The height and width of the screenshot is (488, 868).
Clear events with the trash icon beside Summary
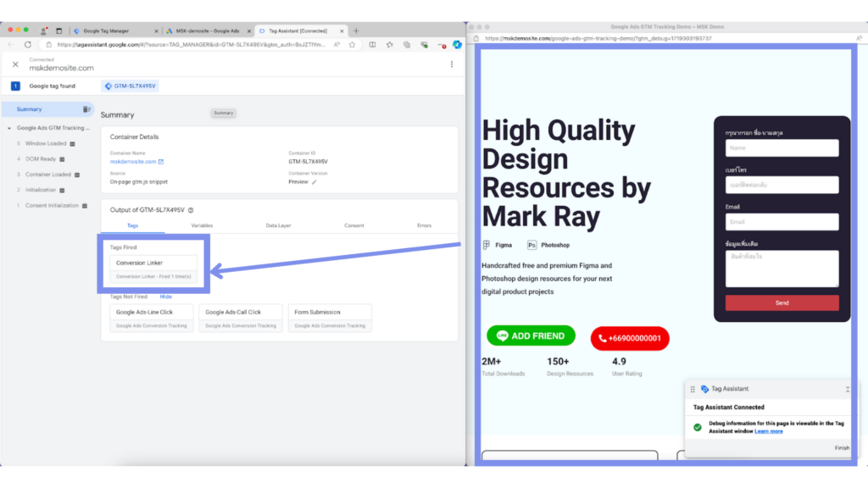click(86, 109)
